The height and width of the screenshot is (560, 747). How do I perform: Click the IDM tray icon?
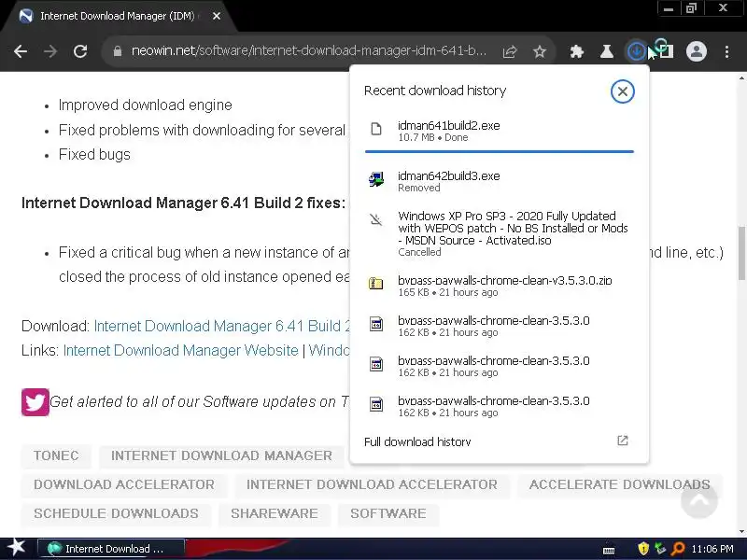pyautogui.click(x=660, y=549)
